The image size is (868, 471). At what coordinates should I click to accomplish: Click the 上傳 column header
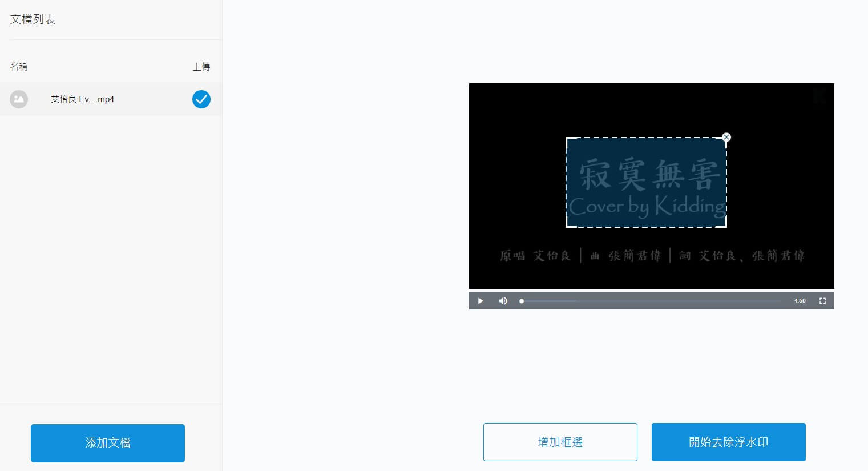tap(201, 67)
